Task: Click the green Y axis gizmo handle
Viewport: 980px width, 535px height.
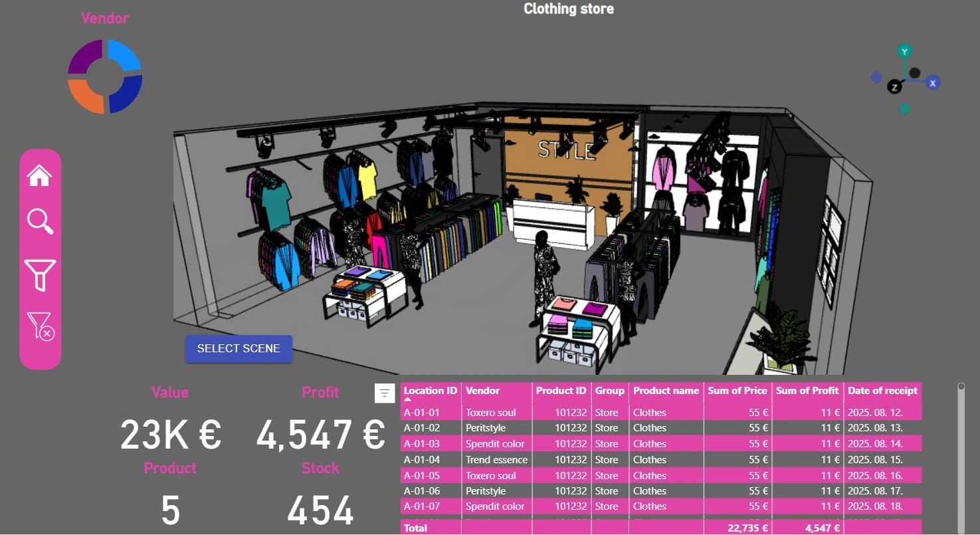Action: (x=904, y=51)
